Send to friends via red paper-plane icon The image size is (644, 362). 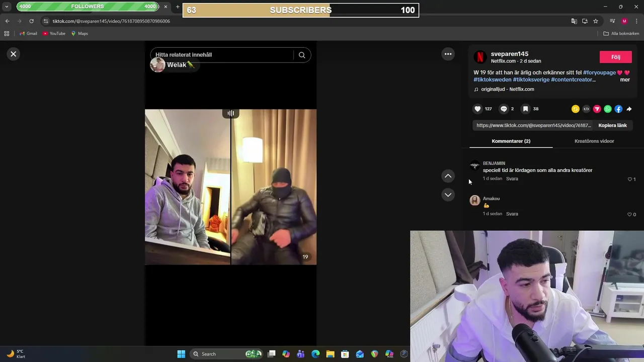597,109
